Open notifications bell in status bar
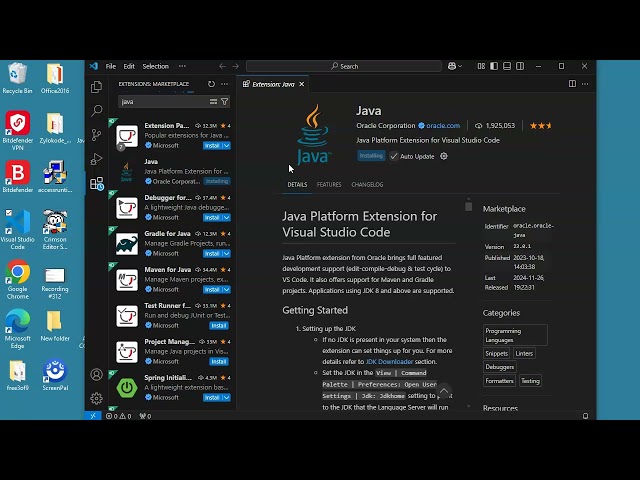The width and height of the screenshot is (640, 480). click(585, 416)
